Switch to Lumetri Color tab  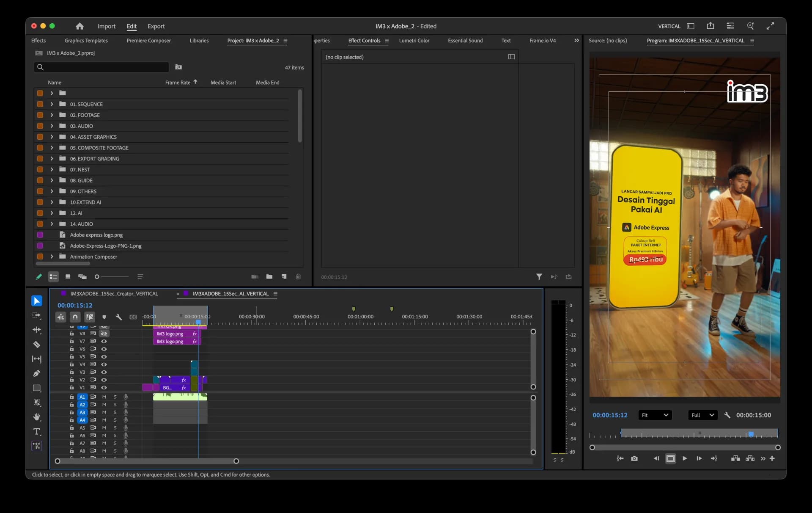(x=414, y=41)
